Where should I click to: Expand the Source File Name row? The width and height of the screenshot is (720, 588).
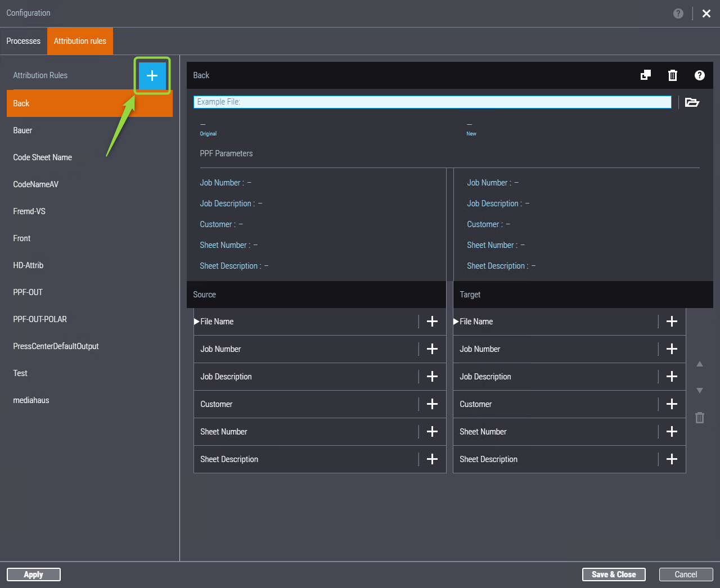pos(197,322)
